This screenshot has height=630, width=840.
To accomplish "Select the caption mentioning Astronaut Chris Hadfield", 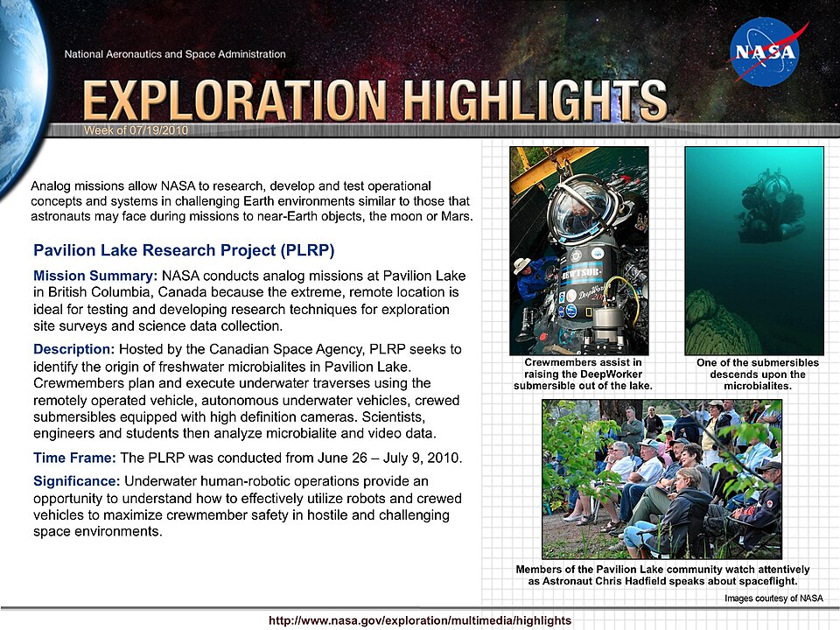I will tap(662, 575).
